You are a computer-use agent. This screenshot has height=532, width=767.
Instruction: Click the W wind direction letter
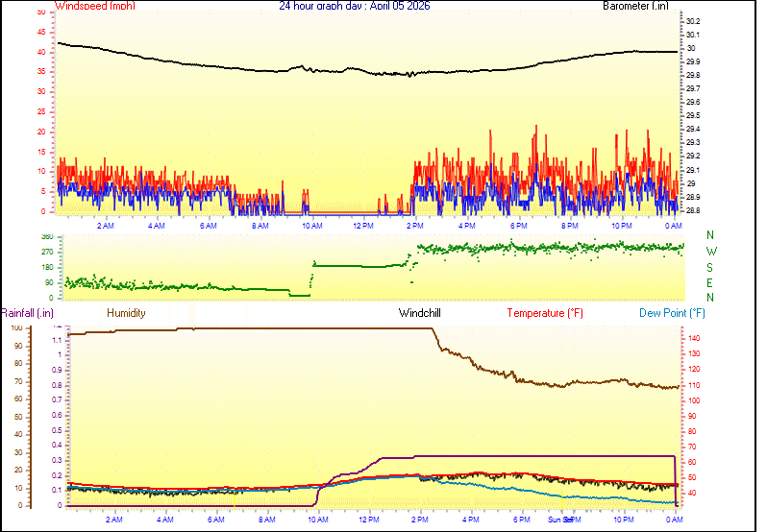[x=710, y=251]
